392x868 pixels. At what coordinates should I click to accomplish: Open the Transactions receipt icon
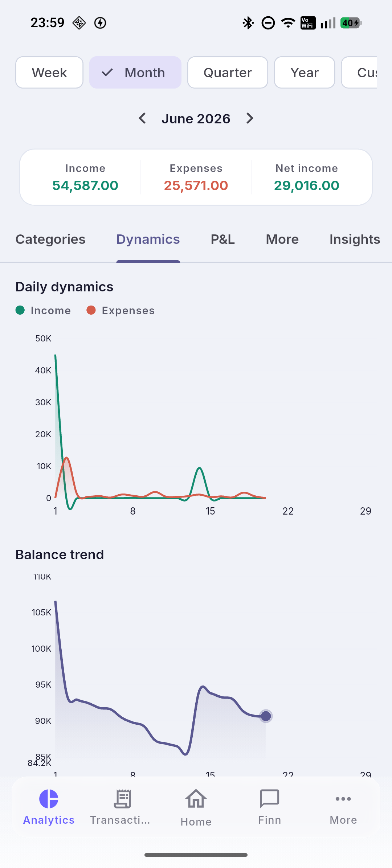point(122,799)
